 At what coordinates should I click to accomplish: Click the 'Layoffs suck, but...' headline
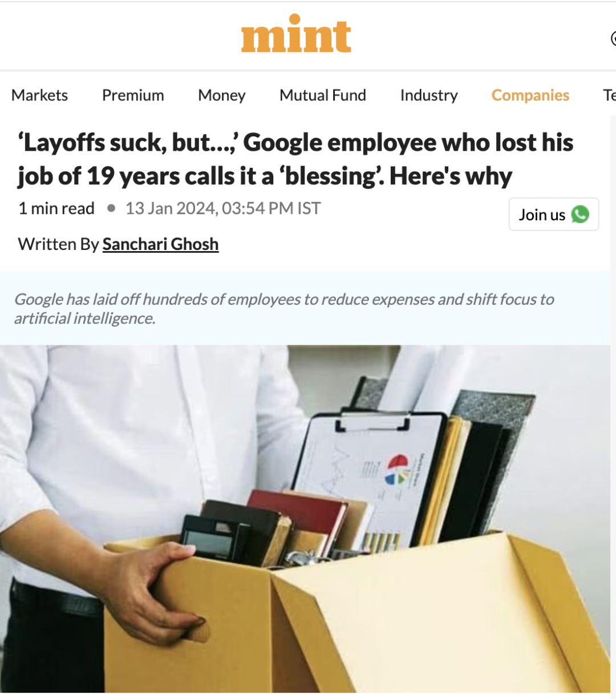click(295, 159)
